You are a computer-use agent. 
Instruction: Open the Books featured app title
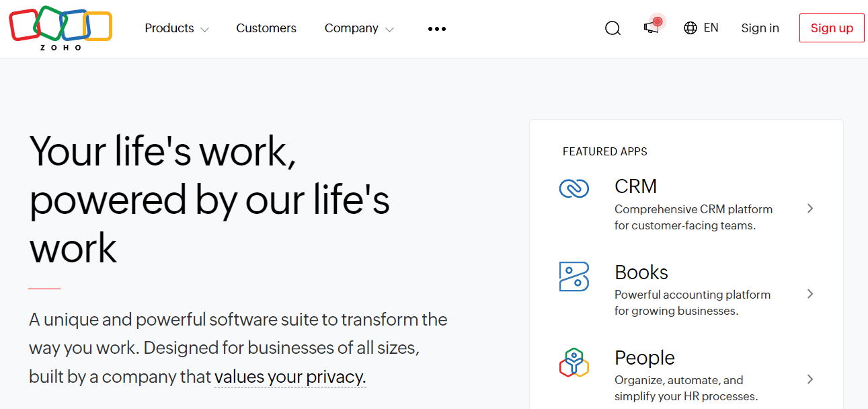[641, 272]
